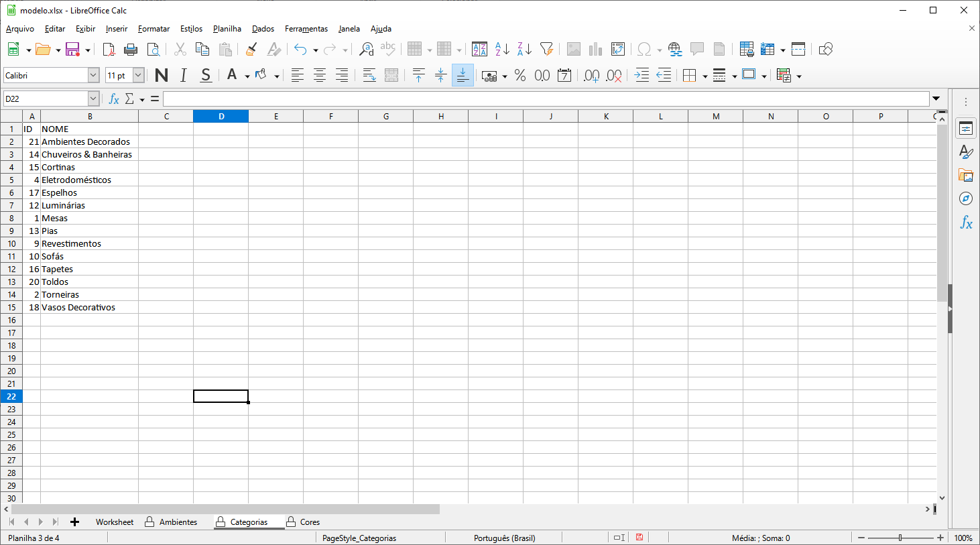980x545 pixels.
Task: Open currency format dropdown arrow
Action: (x=505, y=76)
